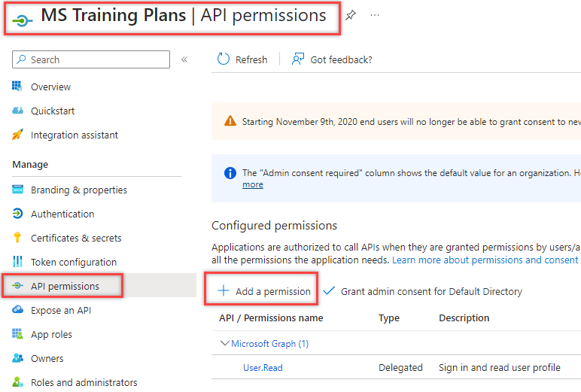
Task: Collapse the sidebar with the double chevron
Action: (184, 59)
